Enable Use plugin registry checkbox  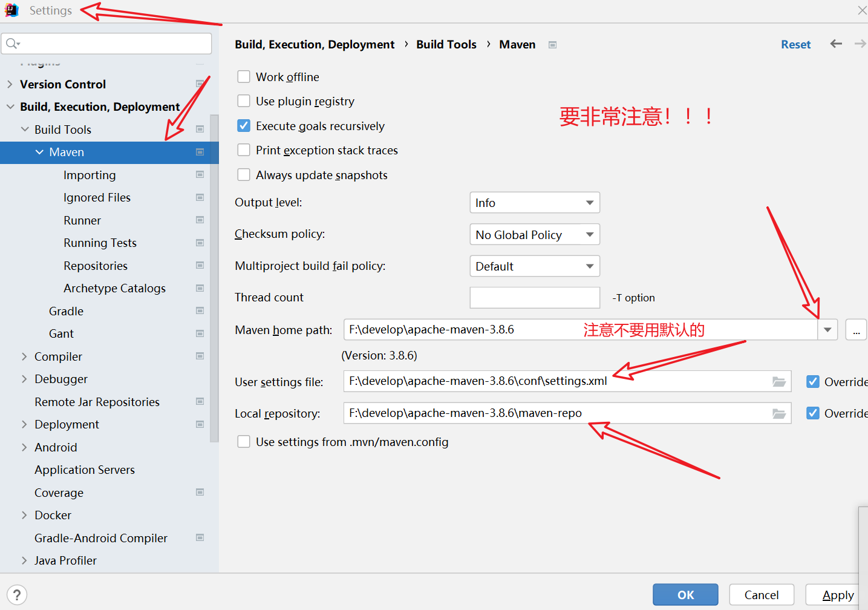tap(244, 100)
